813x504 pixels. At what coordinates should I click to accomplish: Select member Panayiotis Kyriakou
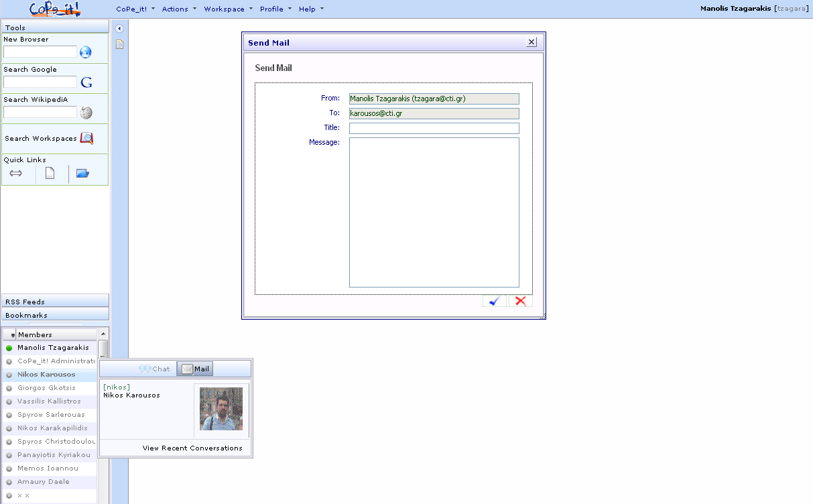click(54, 455)
